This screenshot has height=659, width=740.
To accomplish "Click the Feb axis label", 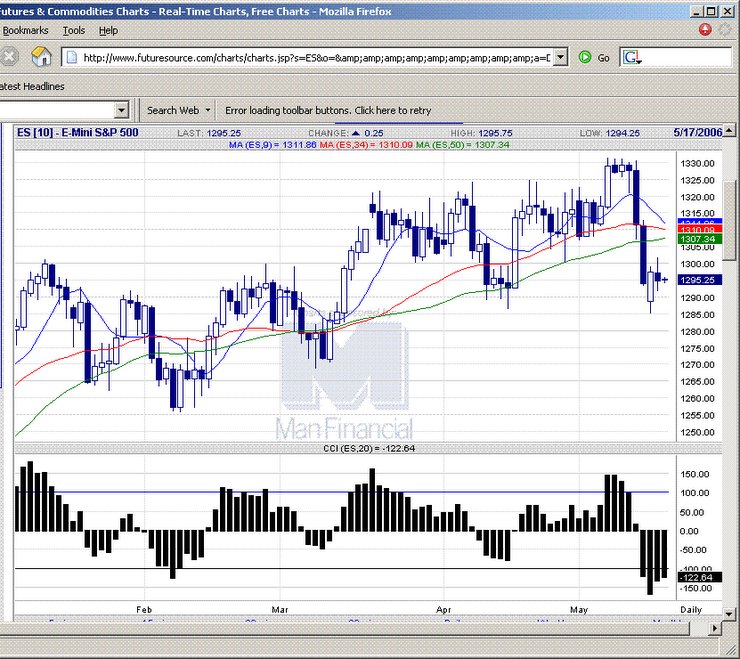I will (x=144, y=610).
